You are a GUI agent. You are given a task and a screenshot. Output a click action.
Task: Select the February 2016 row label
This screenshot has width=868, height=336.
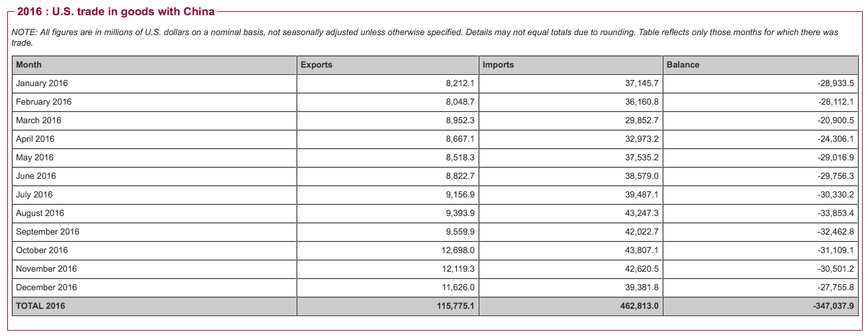(44, 102)
